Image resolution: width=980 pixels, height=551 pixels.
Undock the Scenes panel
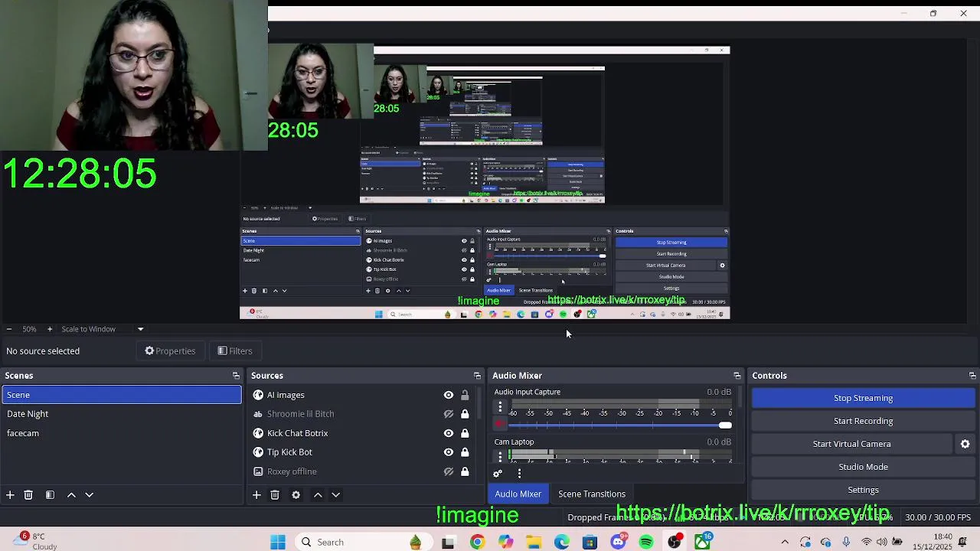coord(236,376)
